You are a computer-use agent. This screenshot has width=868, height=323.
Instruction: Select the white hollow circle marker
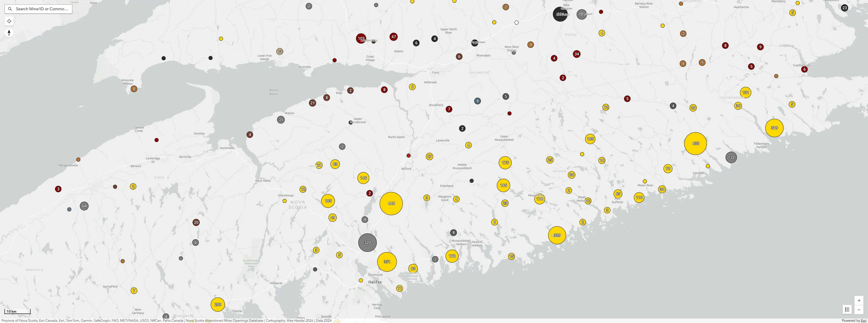(x=517, y=23)
